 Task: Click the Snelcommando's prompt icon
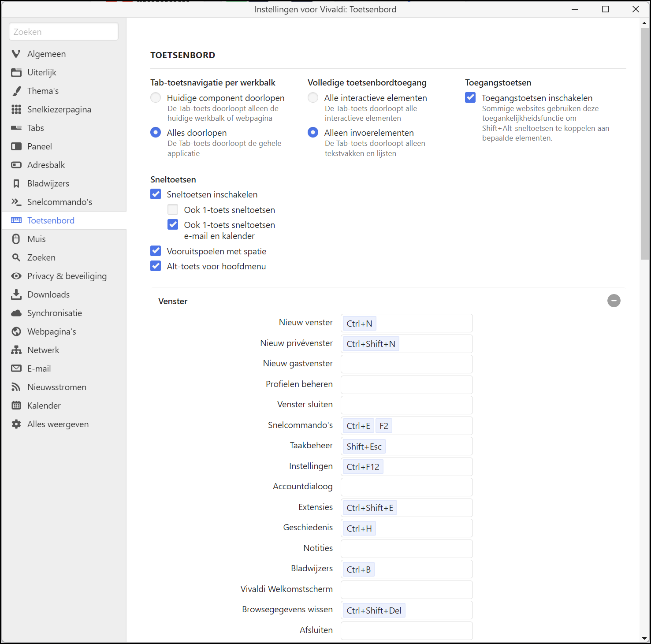(16, 202)
